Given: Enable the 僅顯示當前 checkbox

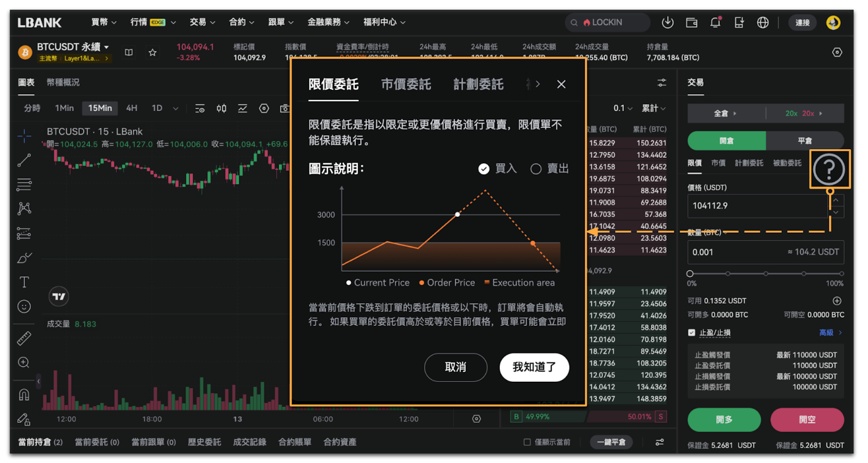Looking at the screenshot, I should (527, 442).
